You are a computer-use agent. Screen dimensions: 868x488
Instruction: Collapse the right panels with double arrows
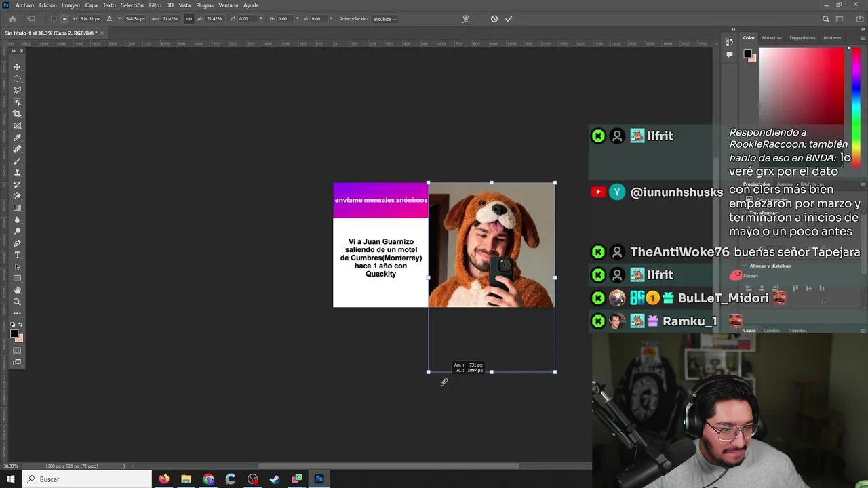click(x=863, y=29)
